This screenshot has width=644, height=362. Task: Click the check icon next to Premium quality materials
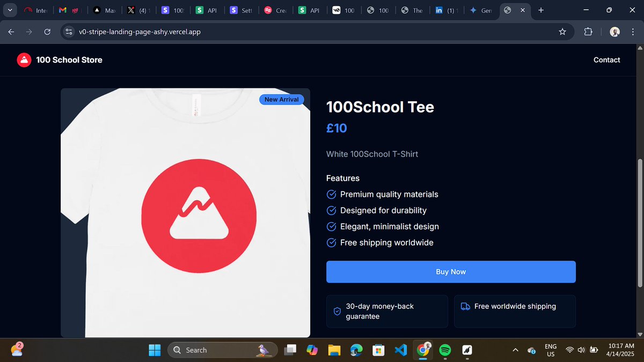332,194
